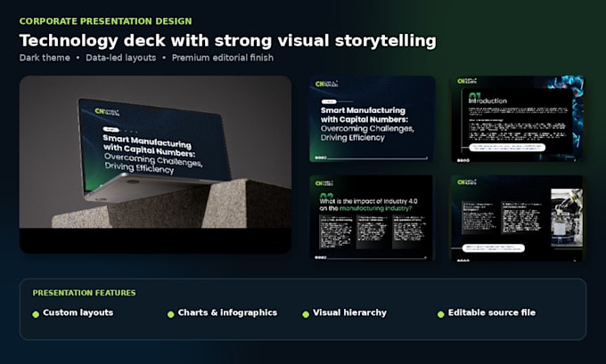The width and height of the screenshot is (606, 364).
Task: Click the 'PRESENTATION FEATURES' heading
Action: 85,293
